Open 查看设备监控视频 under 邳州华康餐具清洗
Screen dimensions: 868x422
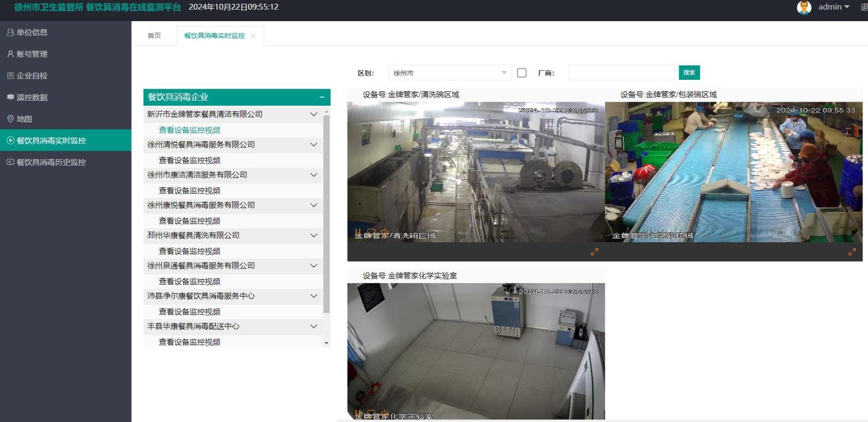tap(189, 251)
